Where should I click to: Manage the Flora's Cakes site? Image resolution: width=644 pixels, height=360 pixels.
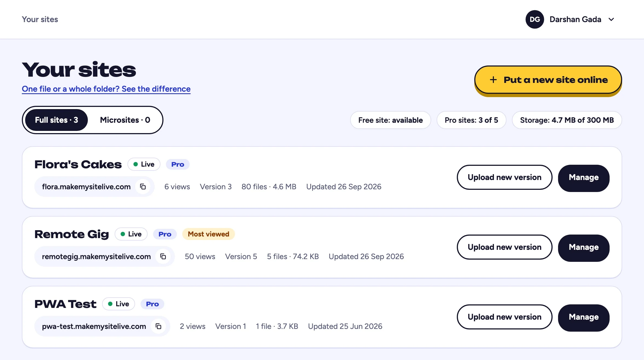click(584, 178)
